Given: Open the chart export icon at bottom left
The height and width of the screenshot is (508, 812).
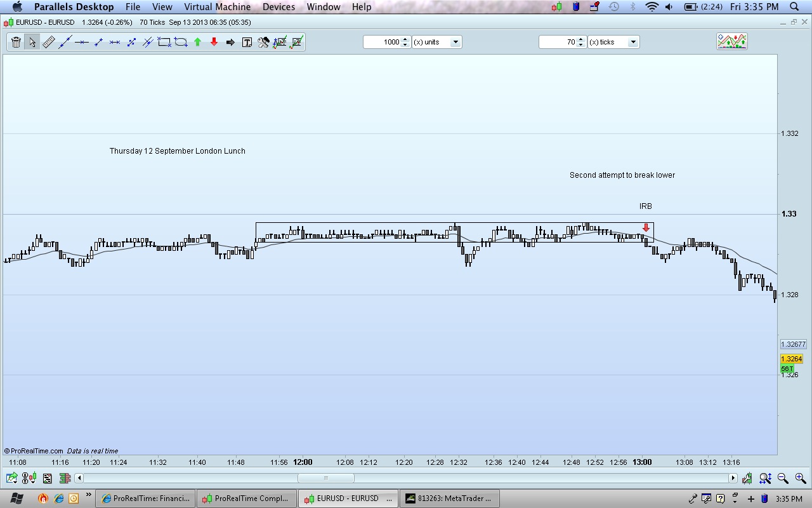Looking at the screenshot, I should 11,478.
